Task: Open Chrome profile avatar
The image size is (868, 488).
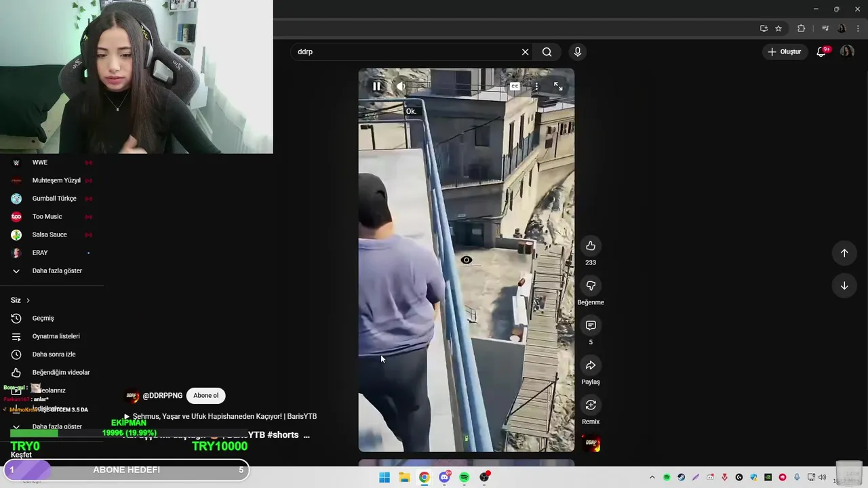Action: pyautogui.click(x=842, y=28)
